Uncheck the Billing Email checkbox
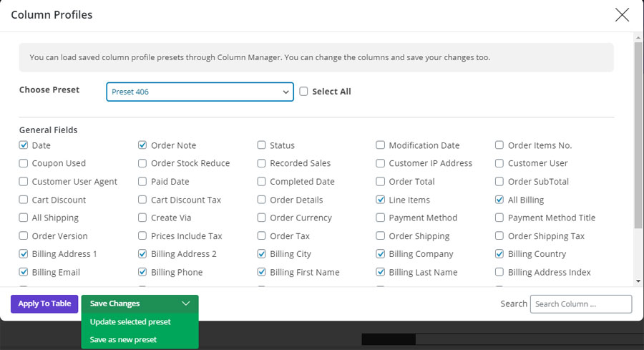 tap(24, 272)
